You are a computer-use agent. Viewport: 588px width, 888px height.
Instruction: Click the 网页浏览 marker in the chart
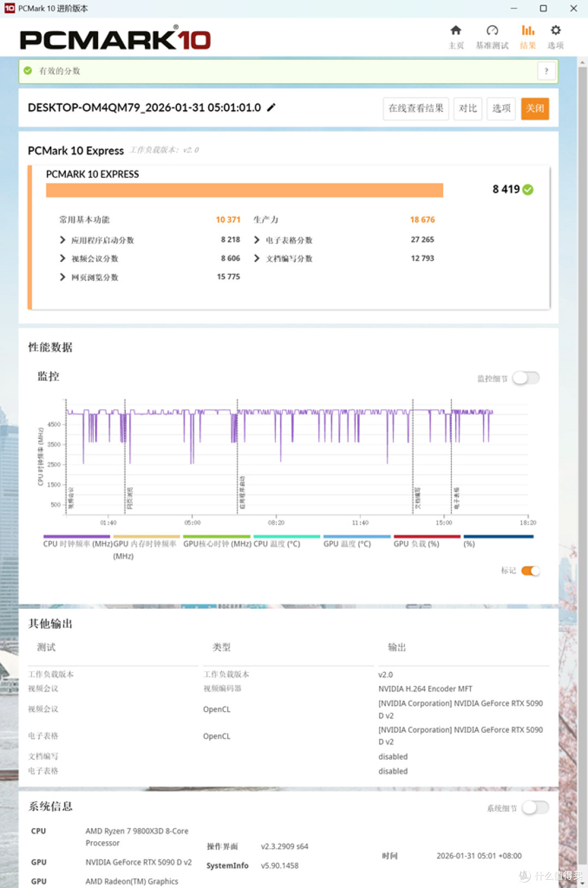130,498
